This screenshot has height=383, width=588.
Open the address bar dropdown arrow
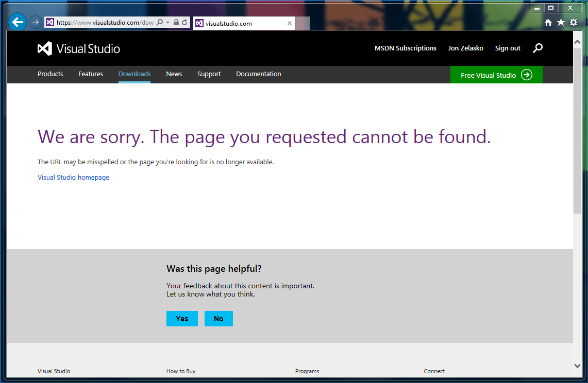point(167,23)
